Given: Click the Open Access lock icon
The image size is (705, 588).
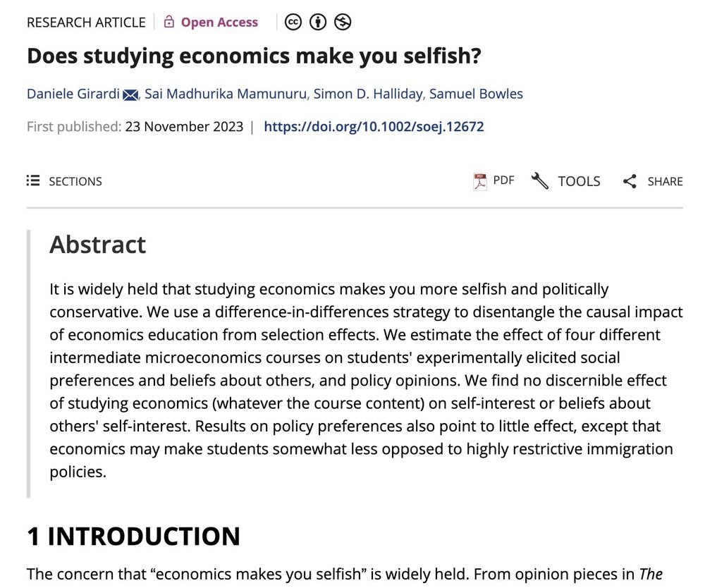Looking at the screenshot, I should pyautogui.click(x=168, y=23).
